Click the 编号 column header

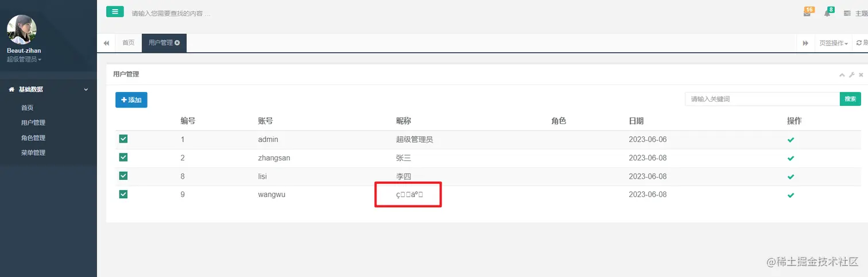click(188, 121)
